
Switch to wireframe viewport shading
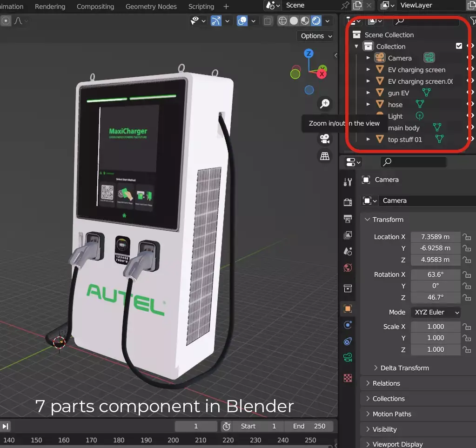(x=282, y=21)
